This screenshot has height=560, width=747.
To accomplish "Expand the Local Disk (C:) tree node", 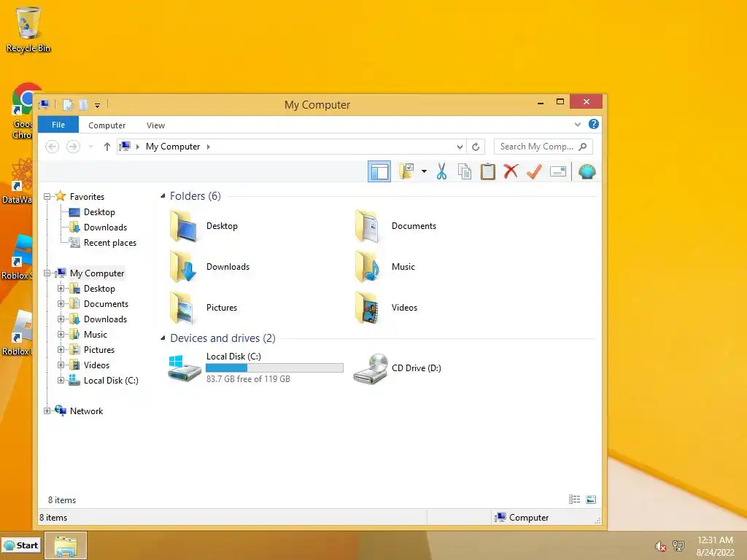I will coord(61,381).
